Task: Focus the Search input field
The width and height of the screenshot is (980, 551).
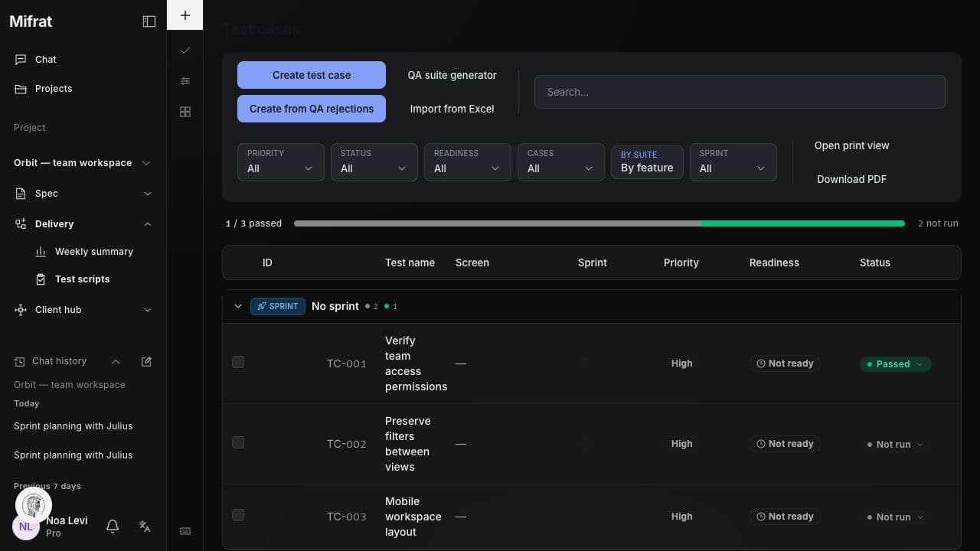Action: pyautogui.click(x=740, y=92)
